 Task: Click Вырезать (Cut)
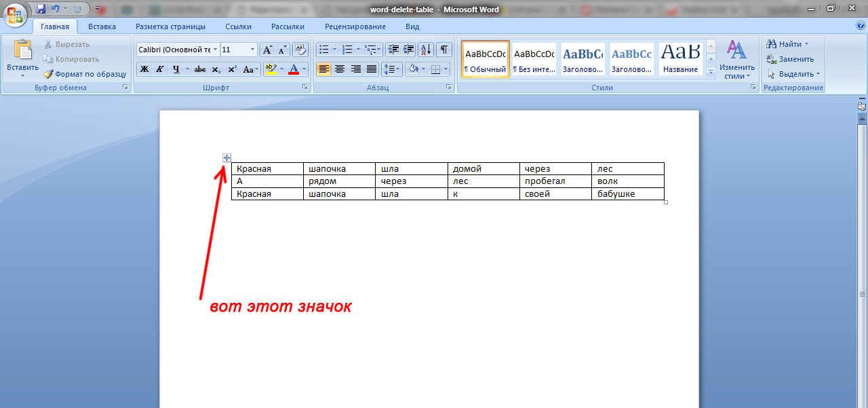click(66, 44)
